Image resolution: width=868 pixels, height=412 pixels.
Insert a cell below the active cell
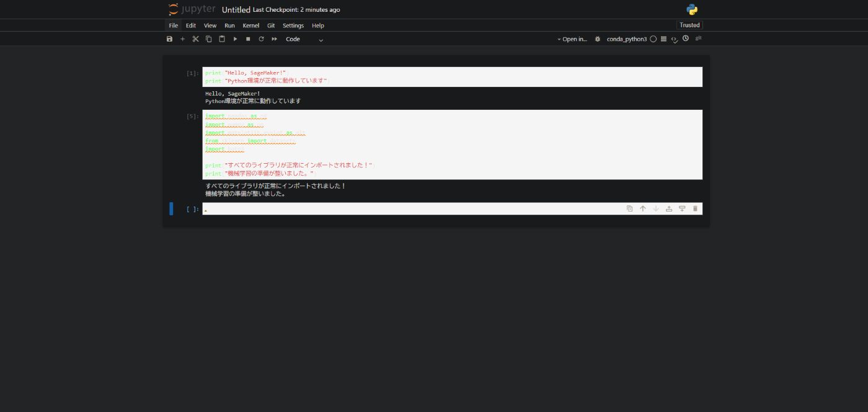682,208
